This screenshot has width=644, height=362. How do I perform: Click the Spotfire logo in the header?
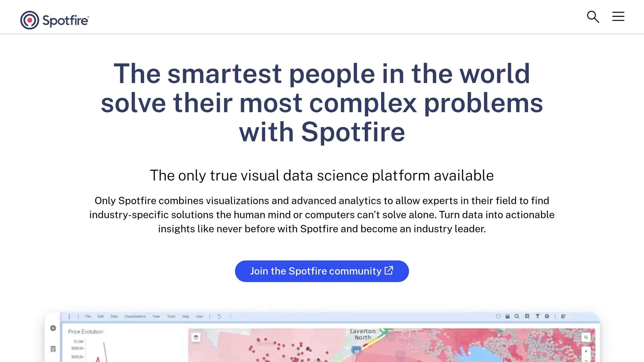pos(54,20)
